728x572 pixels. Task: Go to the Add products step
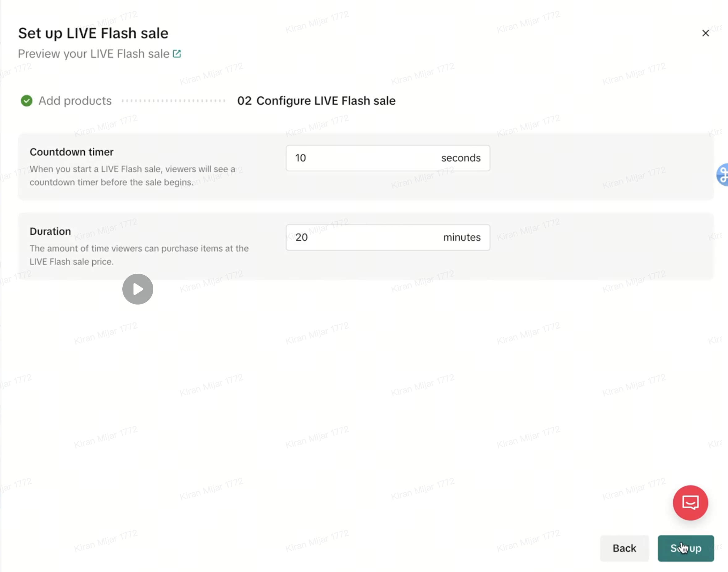coord(75,100)
